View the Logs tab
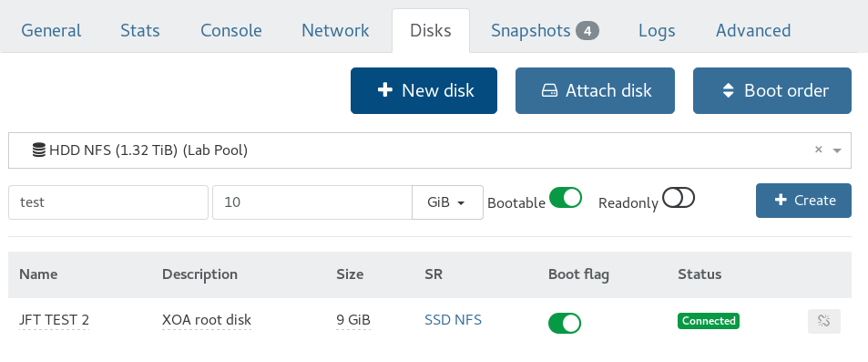The height and width of the screenshot is (362, 868). point(657,30)
